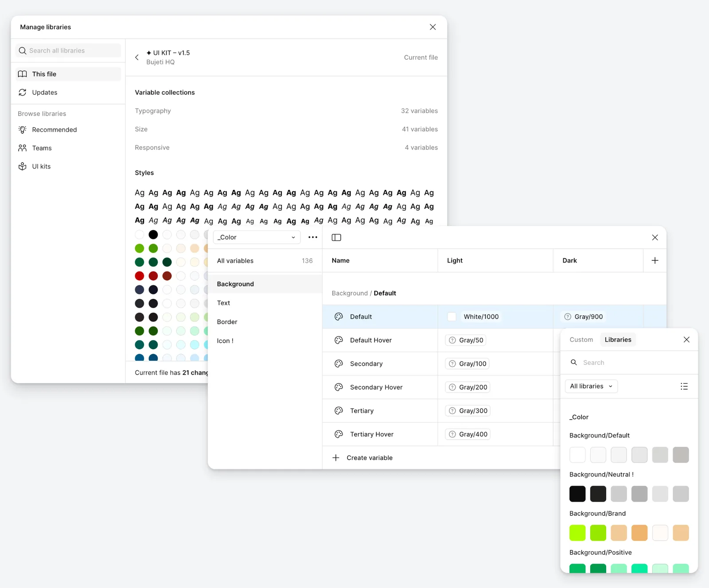Click palette icon of Tertiary Hover row
Viewport: 709px width, 588px height.
(x=339, y=434)
